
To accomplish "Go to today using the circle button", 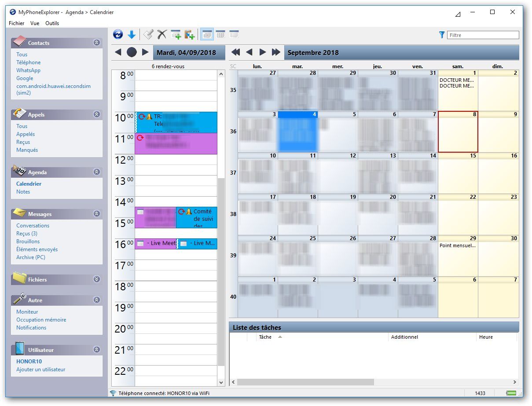I will click(x=132, y=52).
